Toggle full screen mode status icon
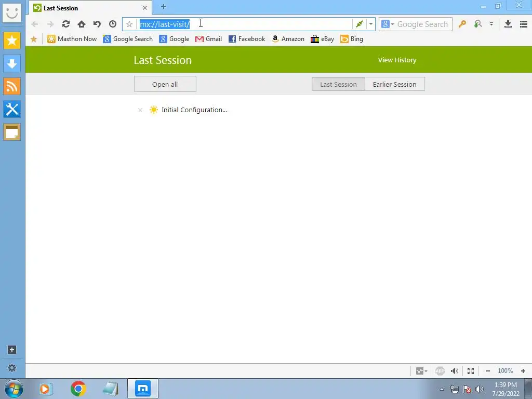 coord(471,371)
